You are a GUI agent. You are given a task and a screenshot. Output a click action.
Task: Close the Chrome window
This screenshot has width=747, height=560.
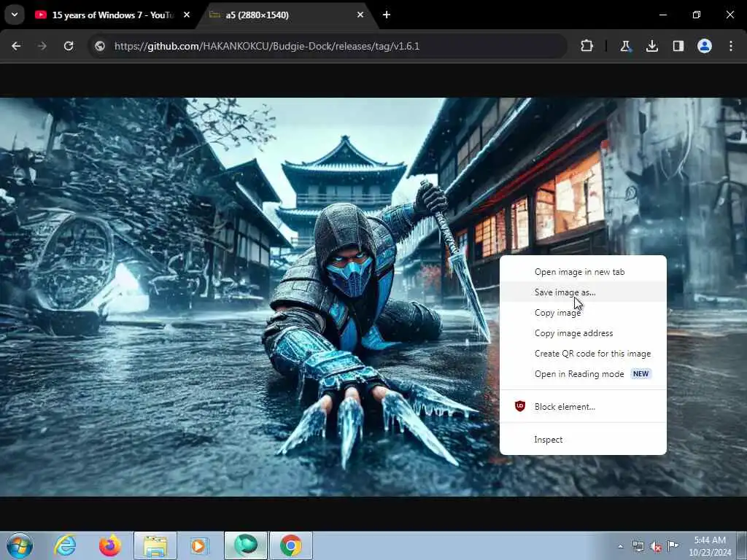(729, 15)
